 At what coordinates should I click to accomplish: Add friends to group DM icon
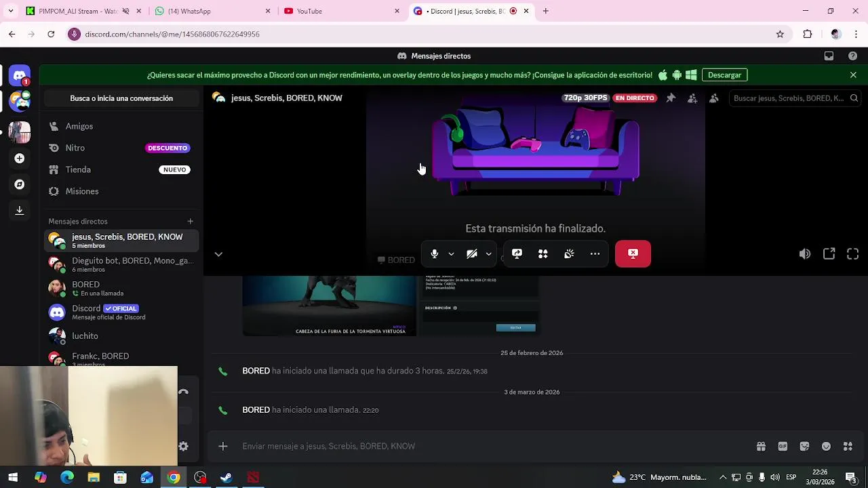pyautogui.click(x=692, y=98)
